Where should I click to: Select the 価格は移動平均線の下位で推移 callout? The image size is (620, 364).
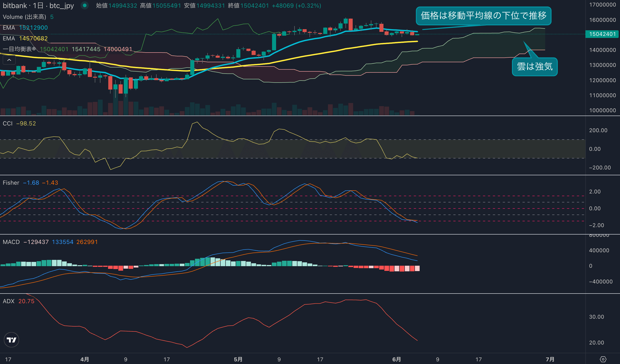pos(483,16)
